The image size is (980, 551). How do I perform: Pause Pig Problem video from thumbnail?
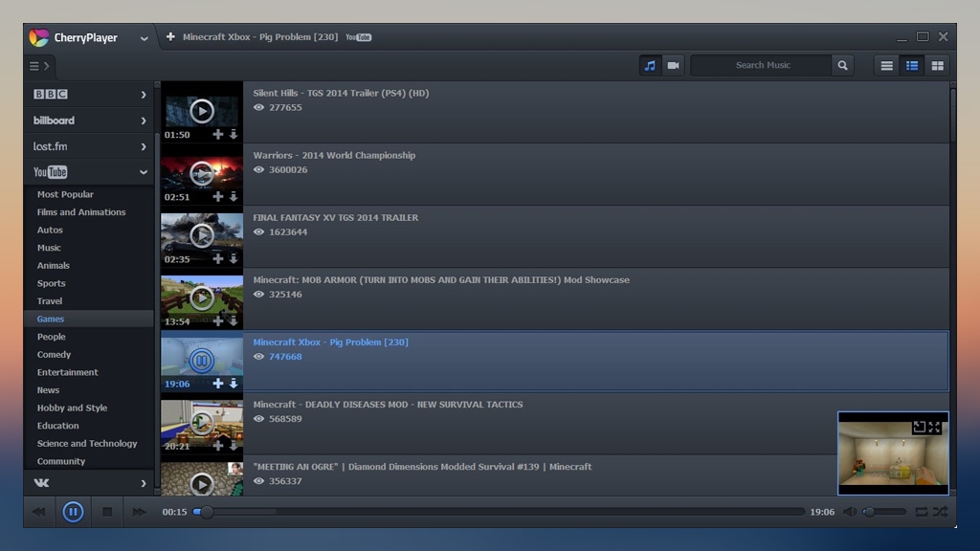[201, 361]
